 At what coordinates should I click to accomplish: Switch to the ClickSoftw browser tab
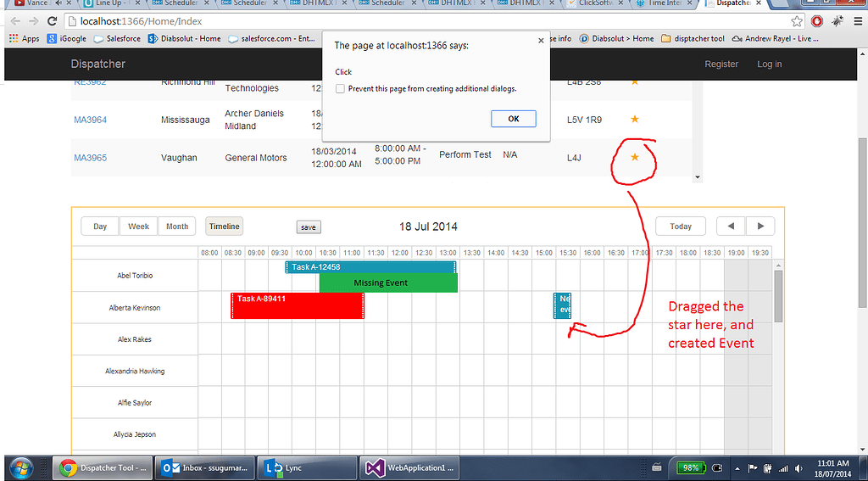[x=595, y=3]
